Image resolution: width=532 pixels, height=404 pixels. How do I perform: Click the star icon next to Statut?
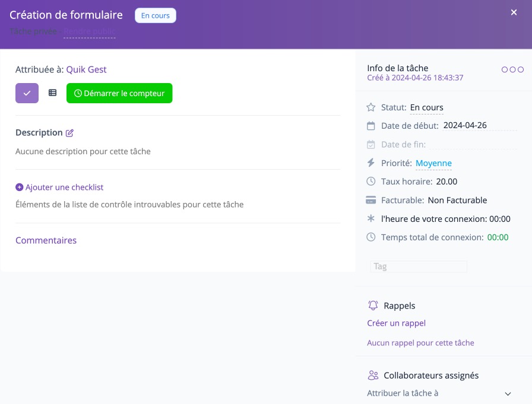[371, 107]
